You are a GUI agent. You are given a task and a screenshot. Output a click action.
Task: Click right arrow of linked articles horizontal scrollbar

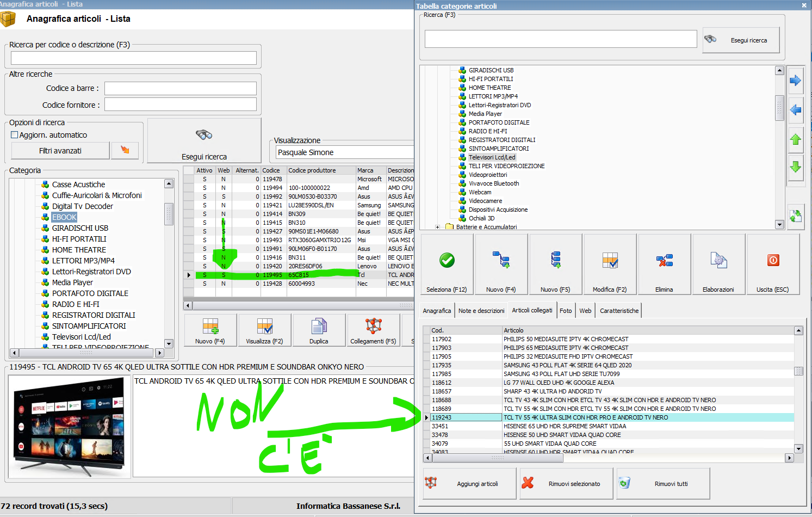click(x=790, y=458)
